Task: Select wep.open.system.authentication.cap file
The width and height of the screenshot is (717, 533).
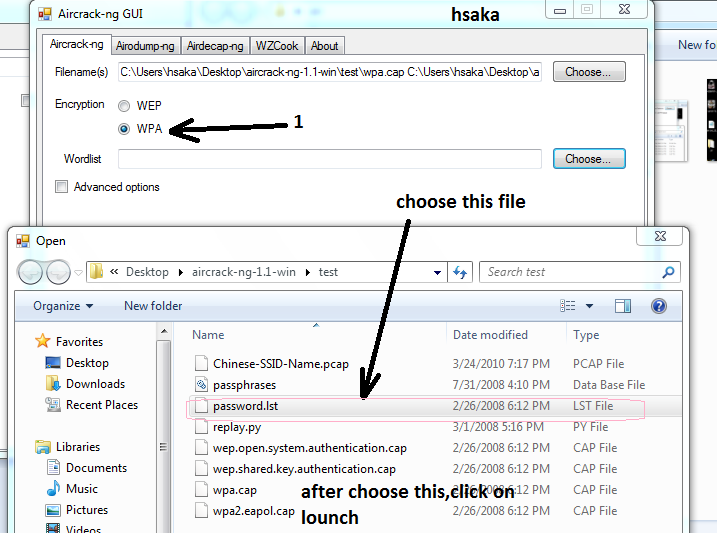Action: point(310,448)
